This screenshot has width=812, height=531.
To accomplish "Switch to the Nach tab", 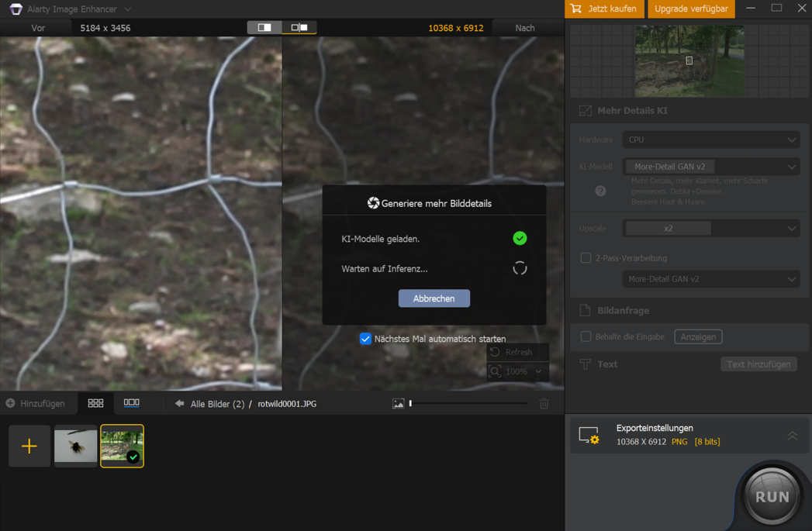I will (527, 27).
